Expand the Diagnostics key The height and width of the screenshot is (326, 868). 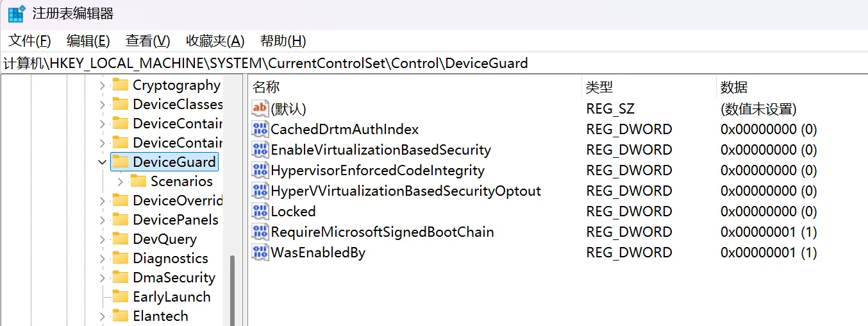point(102,259)
